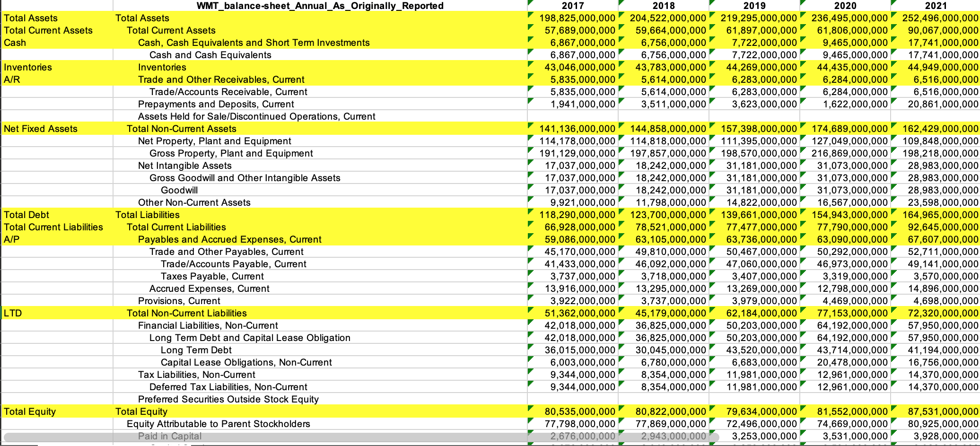Select the A/R label cell
980x446 pixels.
(x=57, y=79)
